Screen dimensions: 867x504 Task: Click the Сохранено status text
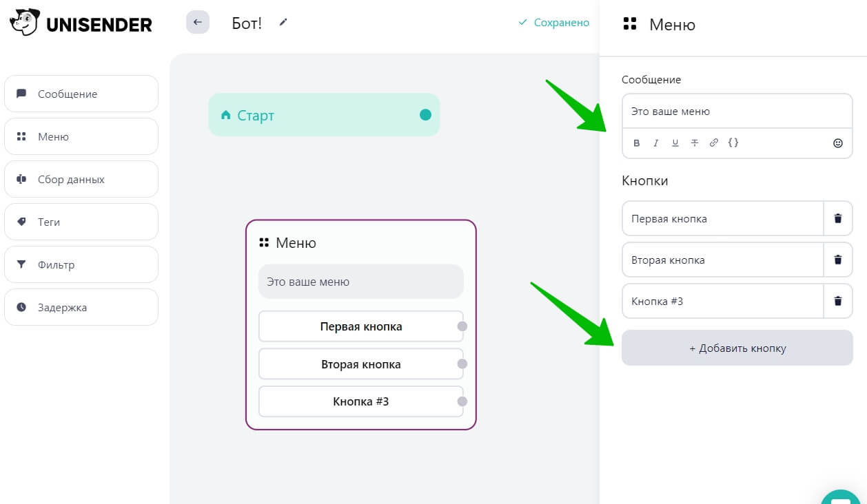(562, 23)
